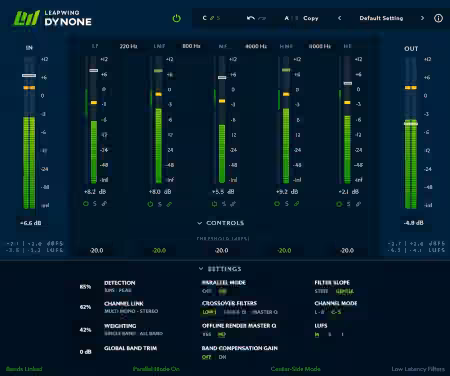Click the 800 Hz crossover frequency
This screenshot has height=376, width=450.
(191, 46)
